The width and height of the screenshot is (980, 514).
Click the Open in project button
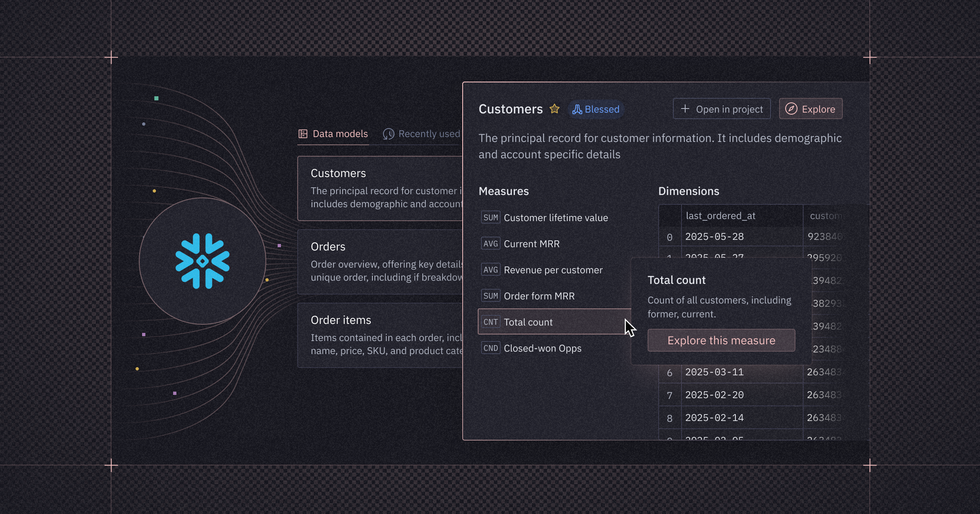(x=722, y=109)
